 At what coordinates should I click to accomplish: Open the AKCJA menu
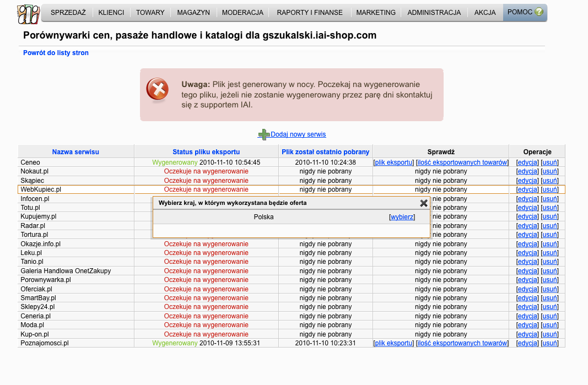pyautogui.click(x=485, y=12)
